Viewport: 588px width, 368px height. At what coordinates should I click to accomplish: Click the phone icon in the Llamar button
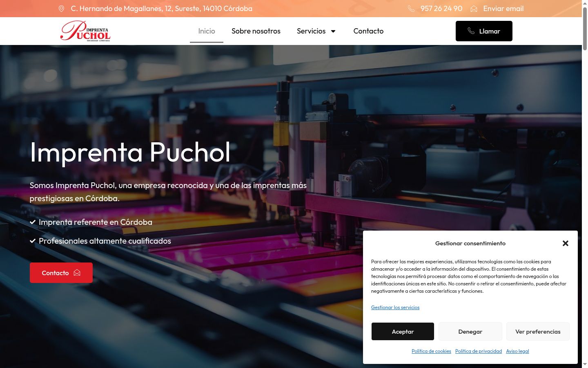pyautogui.click(x=471, y=31)
